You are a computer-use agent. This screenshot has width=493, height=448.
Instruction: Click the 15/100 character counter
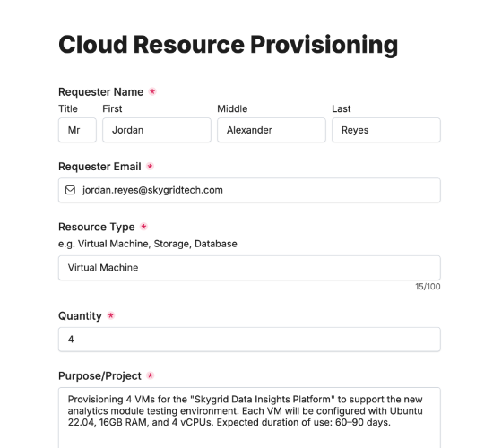tap(428, 287)
